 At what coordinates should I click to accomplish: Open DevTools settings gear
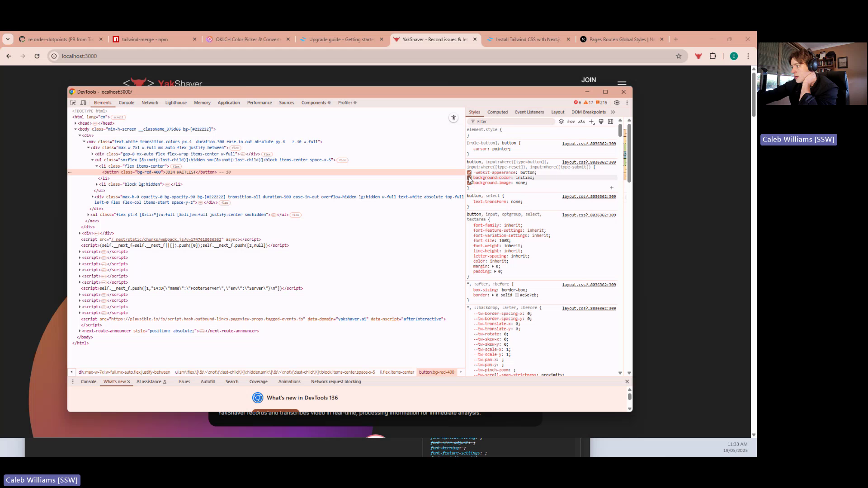point(617,103)
